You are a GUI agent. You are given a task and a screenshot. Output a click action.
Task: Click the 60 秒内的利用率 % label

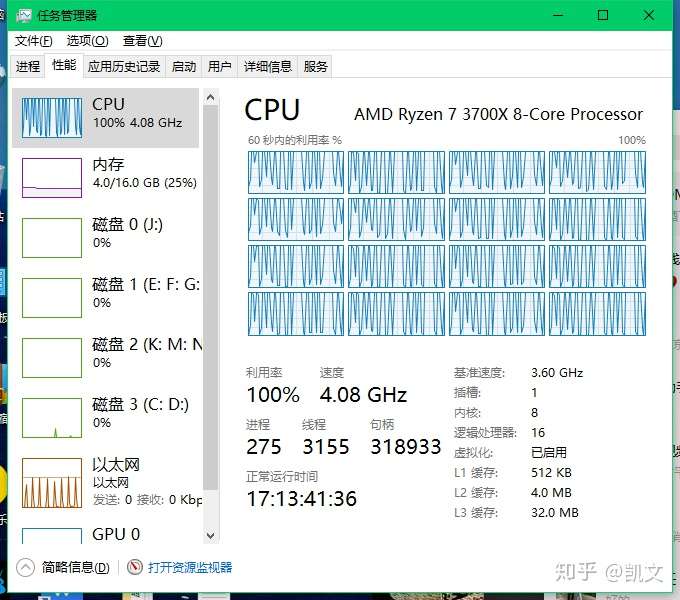coord(295,140)
